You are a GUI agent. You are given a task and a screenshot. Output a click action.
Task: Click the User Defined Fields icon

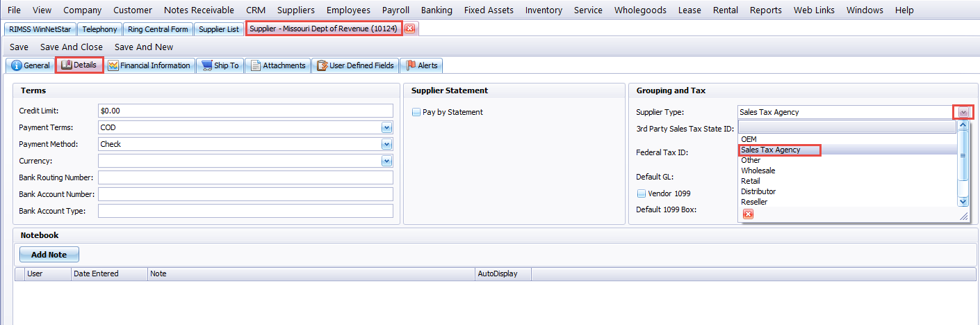tap(322, 65)
